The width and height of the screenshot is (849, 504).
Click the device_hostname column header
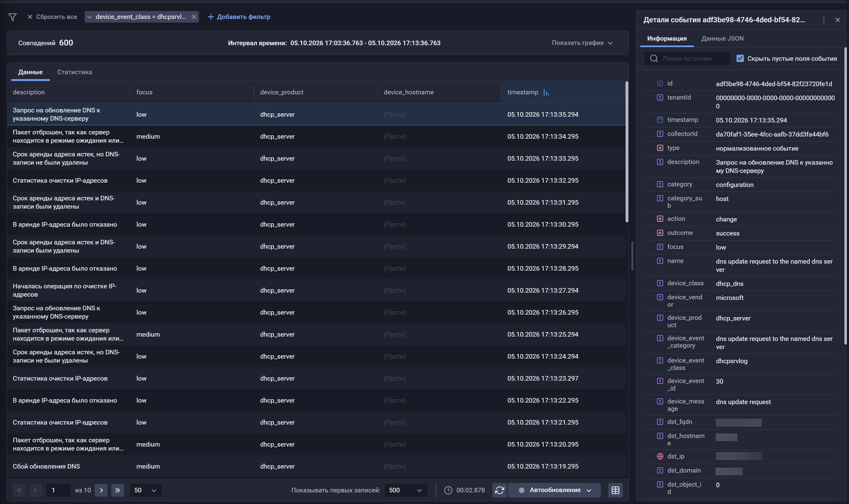click(408, 92)
